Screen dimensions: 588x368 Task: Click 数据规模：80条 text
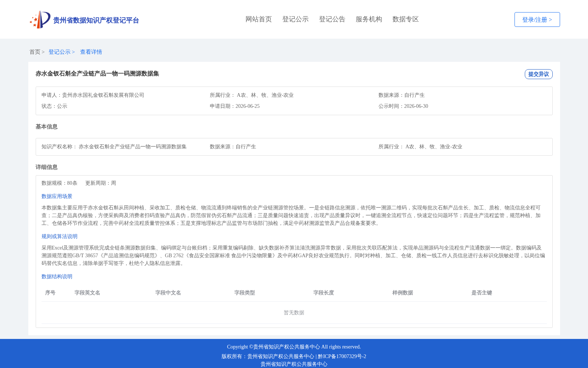(x=60, y=183)
